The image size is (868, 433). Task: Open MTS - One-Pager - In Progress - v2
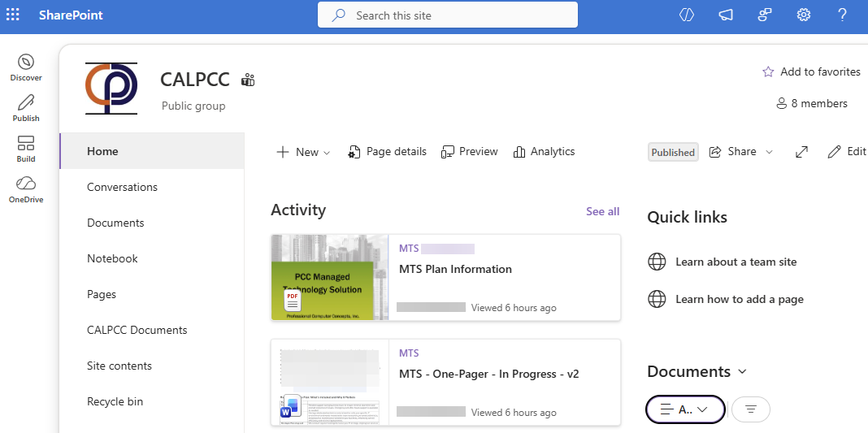(489, 374)
